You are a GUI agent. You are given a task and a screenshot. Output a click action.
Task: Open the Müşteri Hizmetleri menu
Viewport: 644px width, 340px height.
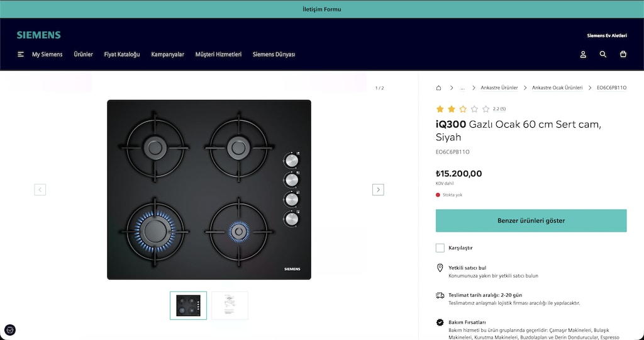pyautogui.click(x=218, y=54)
